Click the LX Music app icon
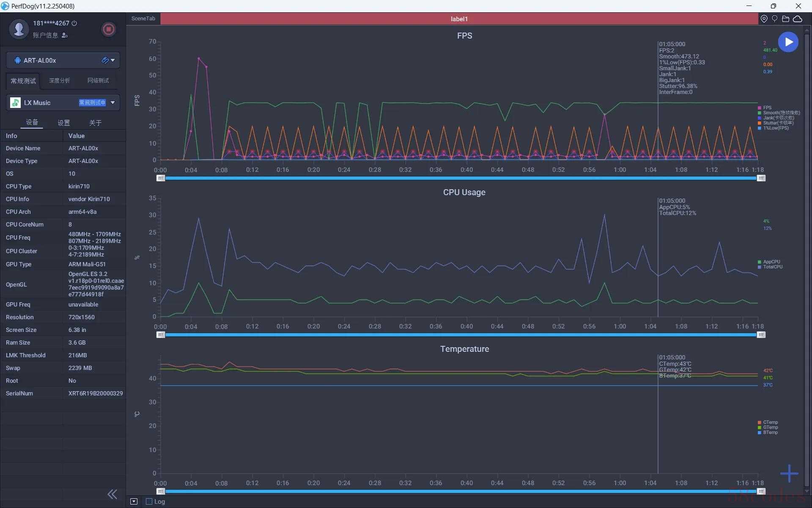Image resolution: width=812 pixels, height=508 pixels. (x=16, y=102)
